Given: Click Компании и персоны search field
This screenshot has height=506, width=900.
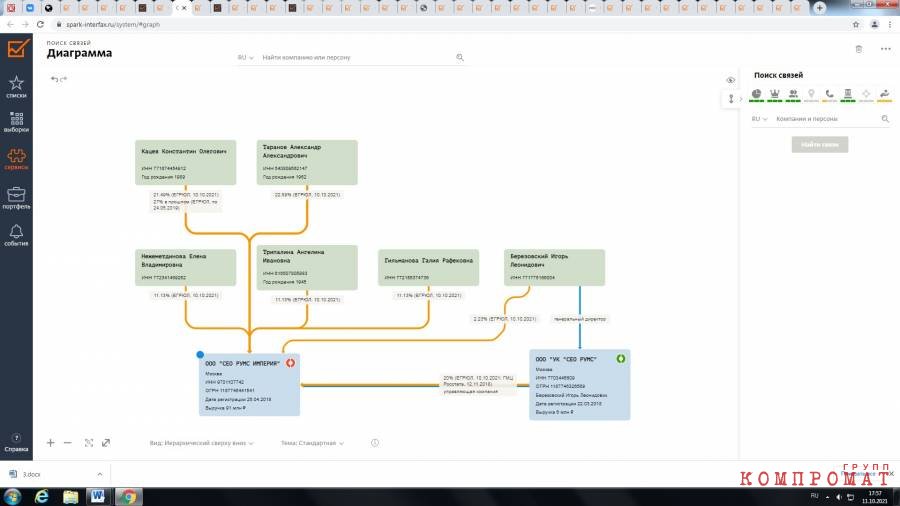Looking at the screenshot, I should pyautogui.click(x=827, y=119).
